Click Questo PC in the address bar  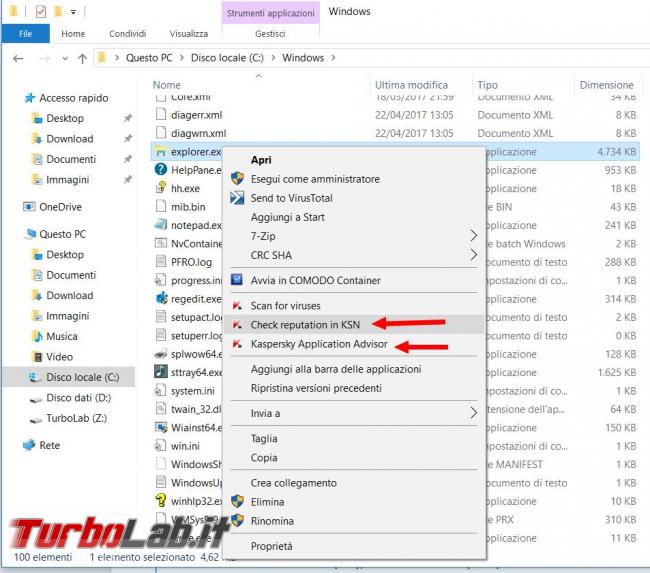tap(149, 58)
